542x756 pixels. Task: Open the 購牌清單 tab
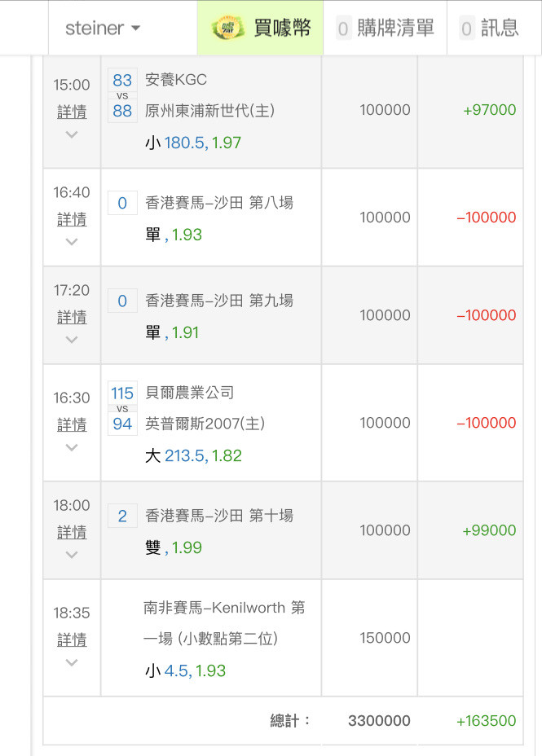click(386, 29)
